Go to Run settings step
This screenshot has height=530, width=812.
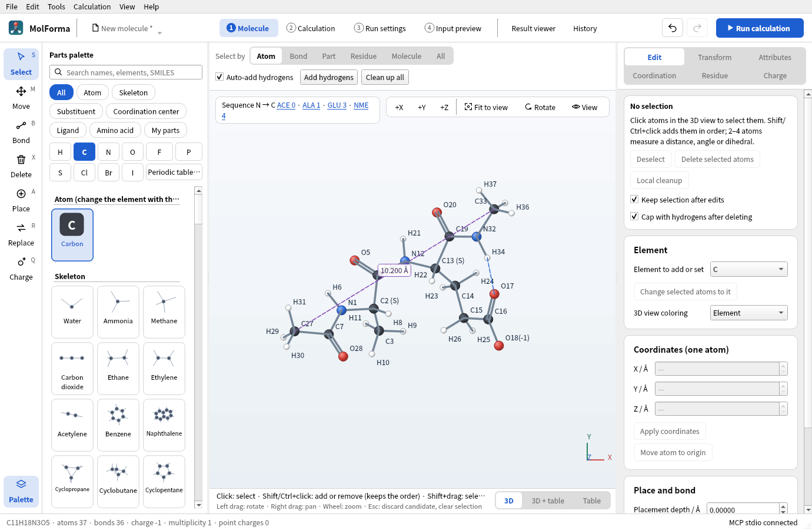coord(380,28)
